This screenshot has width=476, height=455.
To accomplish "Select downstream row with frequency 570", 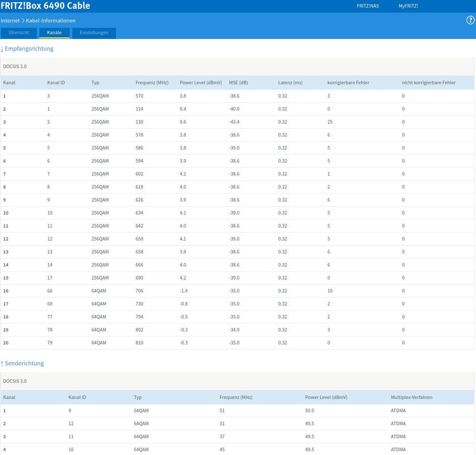I will coord(139,96).
